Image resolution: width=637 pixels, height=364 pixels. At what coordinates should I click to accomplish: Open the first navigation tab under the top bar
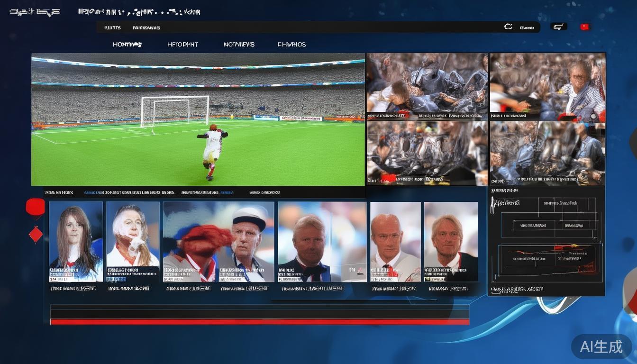click(127, 45)
